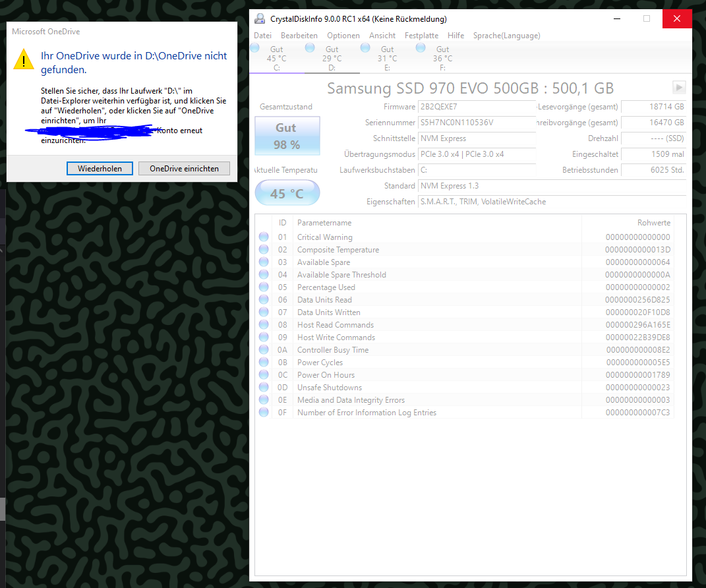
Task: Click the Gesamtzustand label
Action: (286, 107)
